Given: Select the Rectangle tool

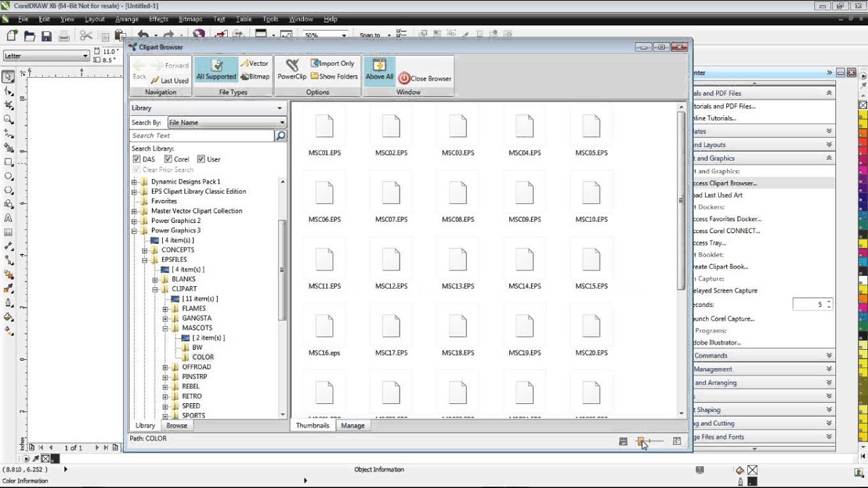Looking at the screenshot, I should [9, 162].
